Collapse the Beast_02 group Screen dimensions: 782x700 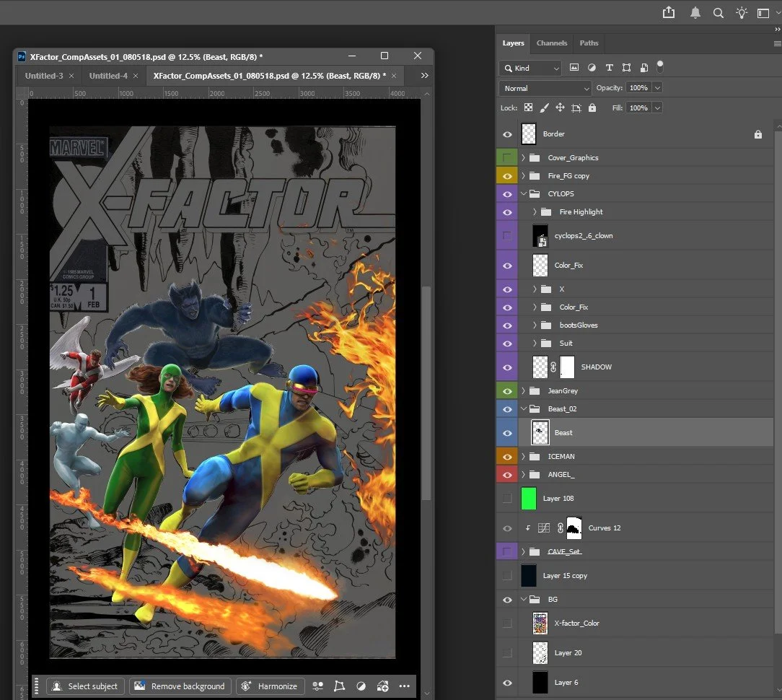coord(524,408)
